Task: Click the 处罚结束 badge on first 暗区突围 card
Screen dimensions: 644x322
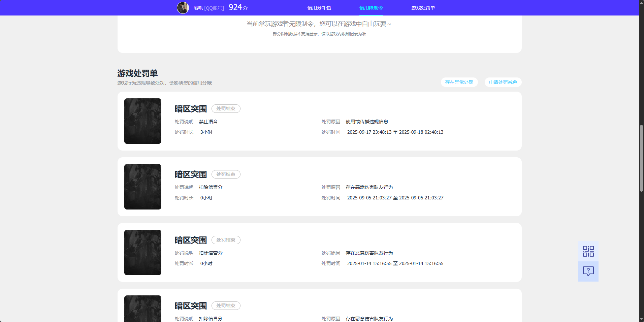Action: [x=226, y=108]
